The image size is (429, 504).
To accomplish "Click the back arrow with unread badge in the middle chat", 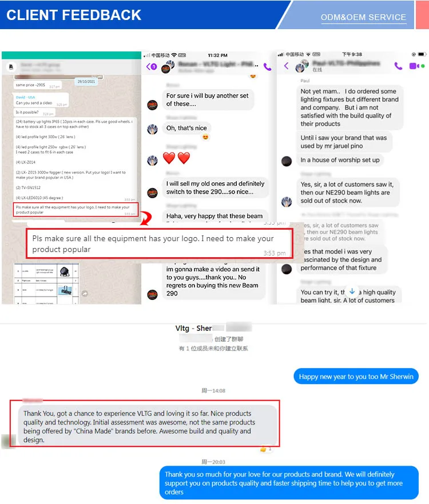I will coord(152,66).
